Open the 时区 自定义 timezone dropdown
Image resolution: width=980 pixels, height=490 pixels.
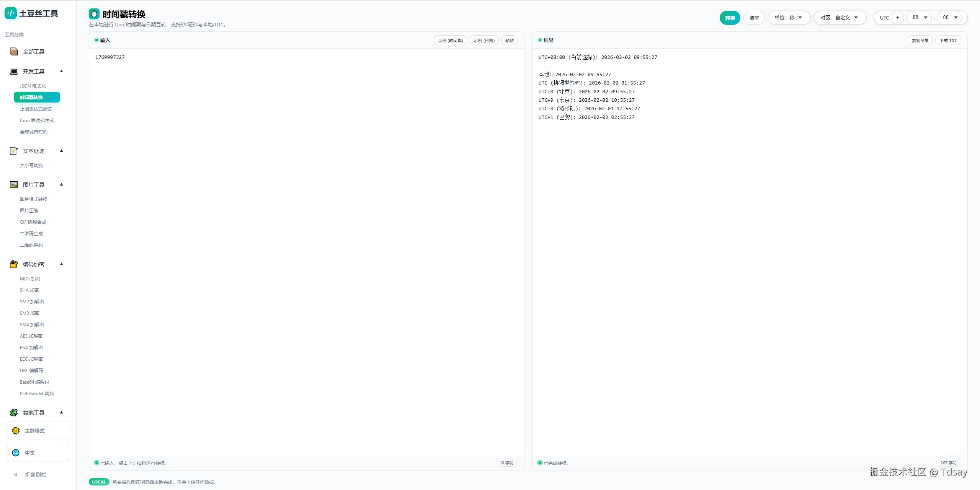point(840,18)
